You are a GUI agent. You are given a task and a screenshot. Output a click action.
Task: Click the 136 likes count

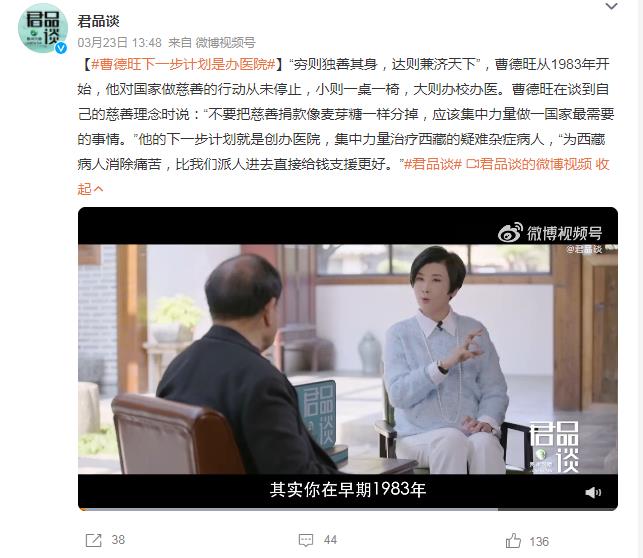pyautogui.click(x=539, y=542)
